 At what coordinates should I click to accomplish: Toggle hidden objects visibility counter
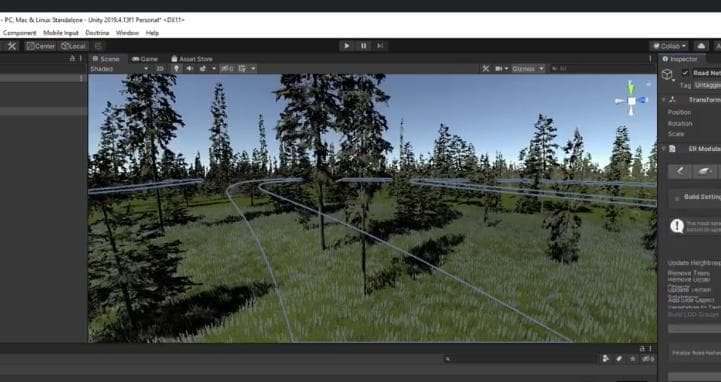pos(227,68)
